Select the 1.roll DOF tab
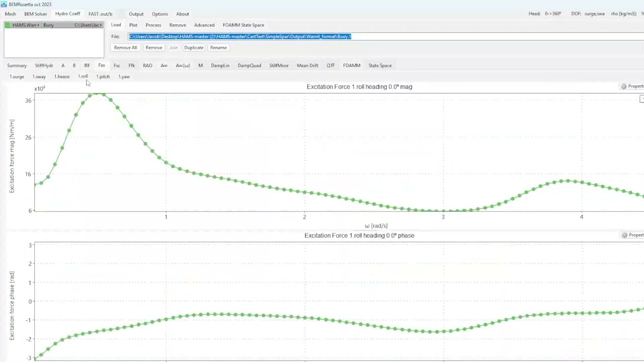The width and height of the screenshot is (644, 362). (83, 76)
